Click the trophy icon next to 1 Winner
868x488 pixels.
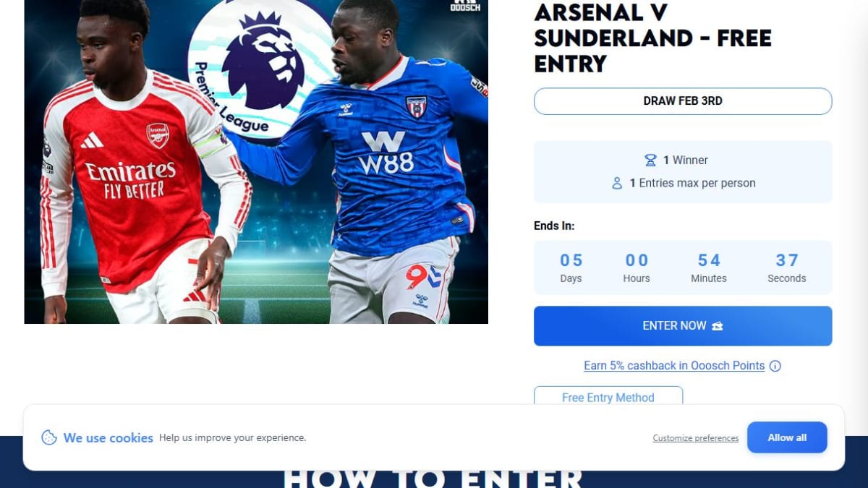coord(650,160)
